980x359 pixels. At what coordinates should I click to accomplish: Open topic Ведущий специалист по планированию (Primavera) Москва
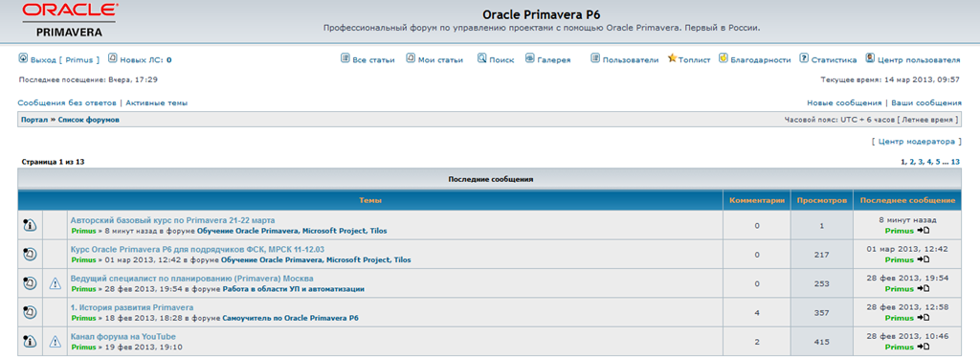coord(191,279)
